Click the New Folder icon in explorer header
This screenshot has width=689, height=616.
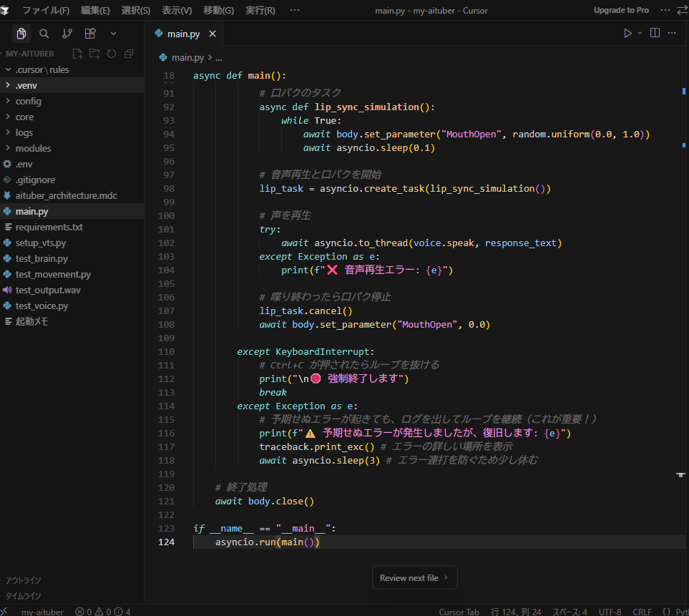[x=94, y=54]
